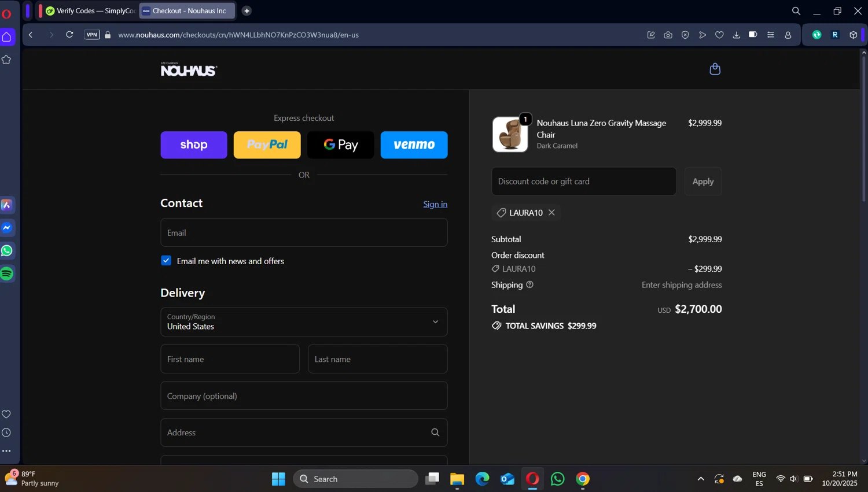The height and width of the screenshot is (492, 868).
Task: View site security lock information
Action: point(108,35)
